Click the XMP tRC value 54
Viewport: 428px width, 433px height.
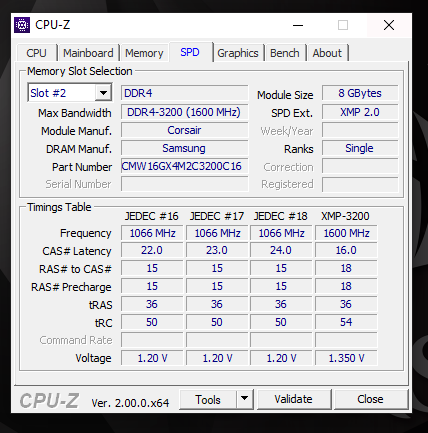tap(346, 322)
